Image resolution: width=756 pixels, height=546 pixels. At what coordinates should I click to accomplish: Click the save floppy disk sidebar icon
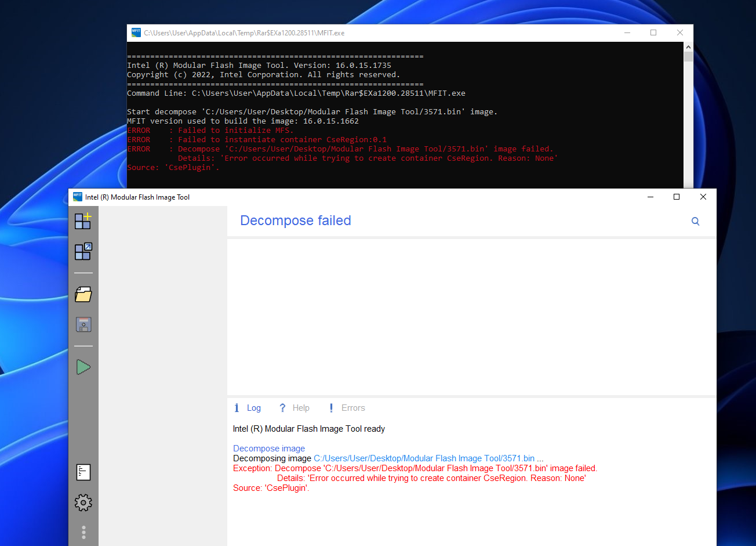[83, 324]
